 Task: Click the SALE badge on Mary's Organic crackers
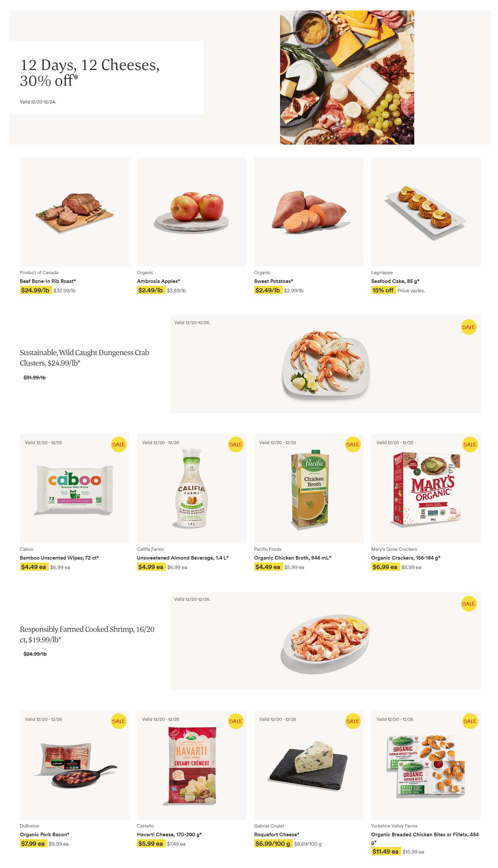click(470, 444)
